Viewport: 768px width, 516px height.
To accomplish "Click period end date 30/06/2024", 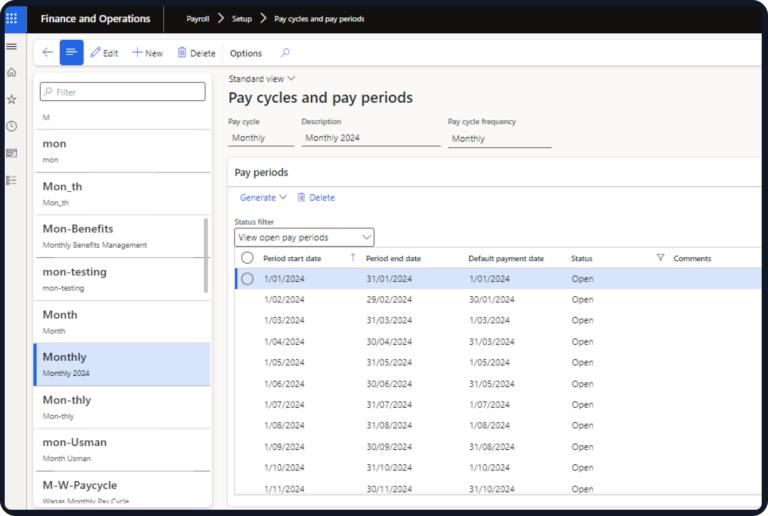I will pyautogui.click(x=389, y=384).
